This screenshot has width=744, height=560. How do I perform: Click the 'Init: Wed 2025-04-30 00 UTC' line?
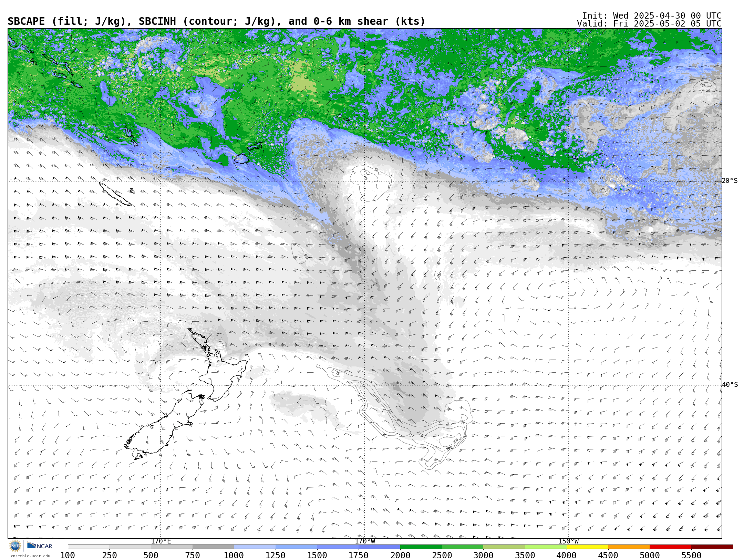[652, 16]
